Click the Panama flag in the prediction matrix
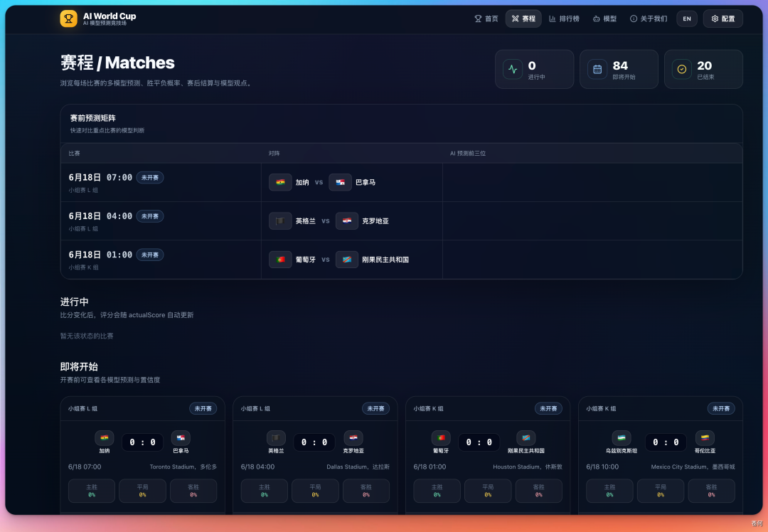The width and height of the screenshot is (768, 532). 340,182
